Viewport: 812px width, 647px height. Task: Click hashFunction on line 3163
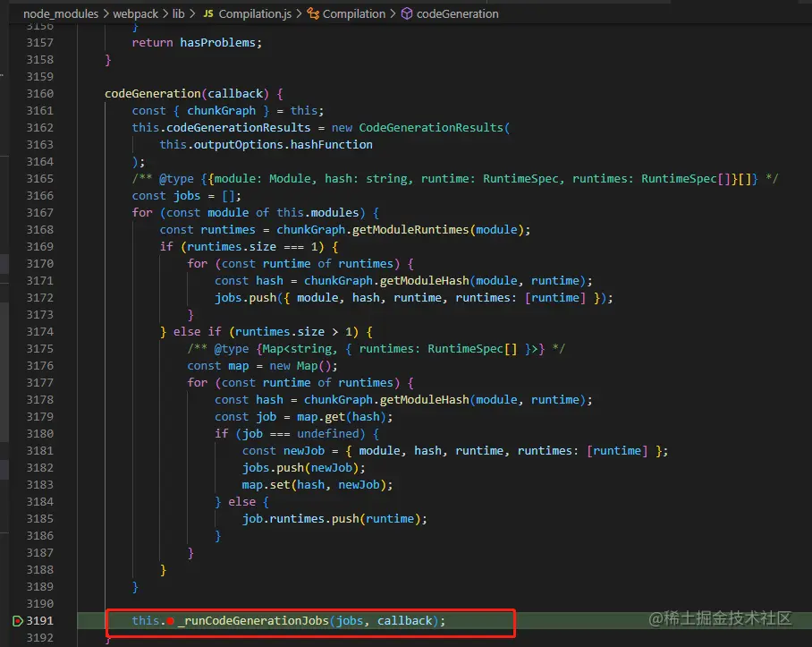coord(332,145)
